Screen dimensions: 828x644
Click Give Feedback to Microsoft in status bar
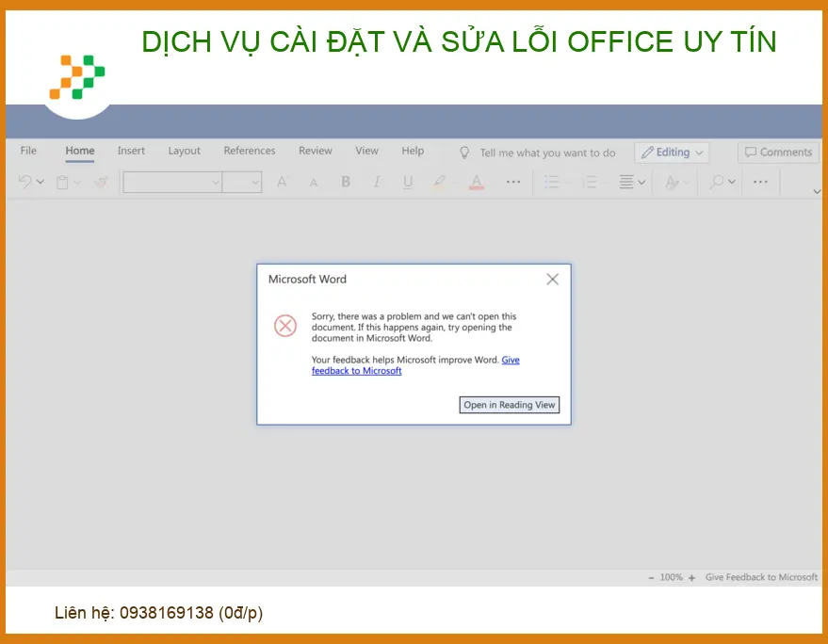pos(761,577)
